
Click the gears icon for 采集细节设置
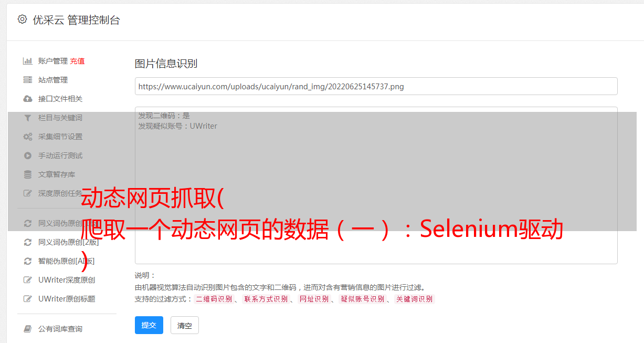coord(28,137)
